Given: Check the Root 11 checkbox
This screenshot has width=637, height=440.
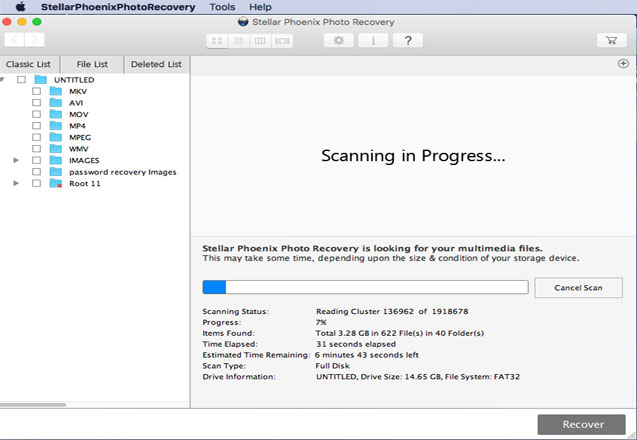Looking at the screenshot, I should [37, 183].
